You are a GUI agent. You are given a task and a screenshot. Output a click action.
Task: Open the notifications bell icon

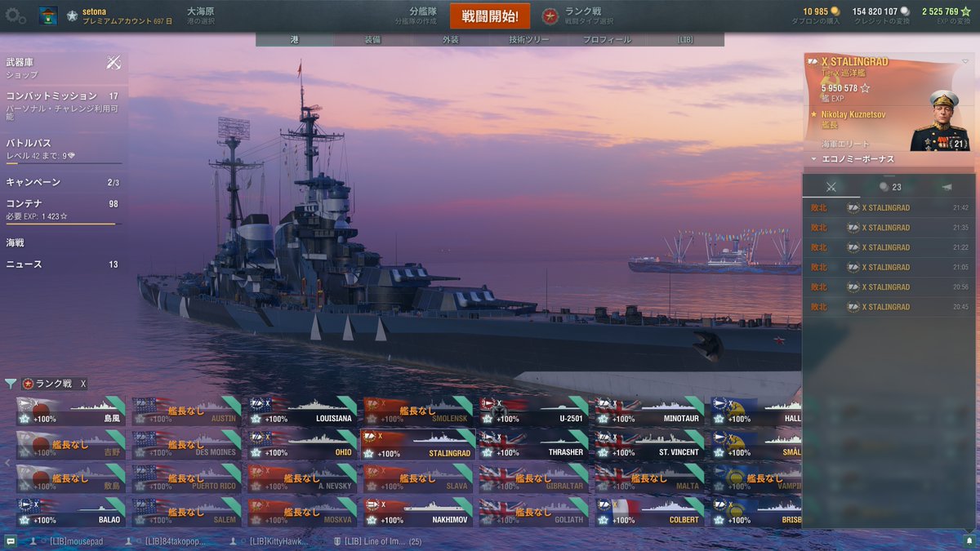(x=969, y=541)
